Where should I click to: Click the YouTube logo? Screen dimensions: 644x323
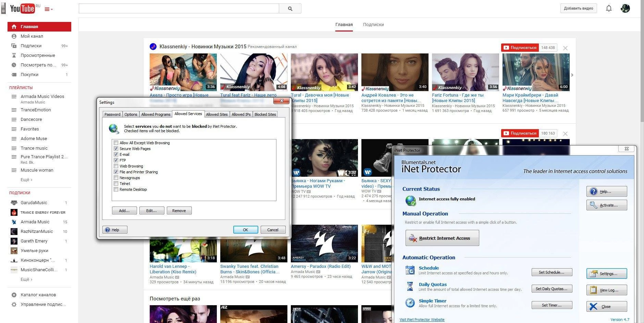coord(23,8)
